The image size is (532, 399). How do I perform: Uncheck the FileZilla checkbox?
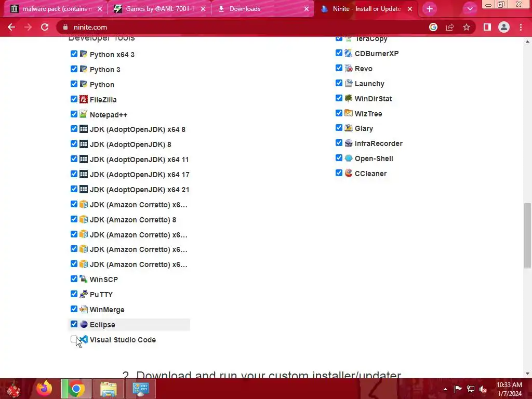tap(74, 99)
